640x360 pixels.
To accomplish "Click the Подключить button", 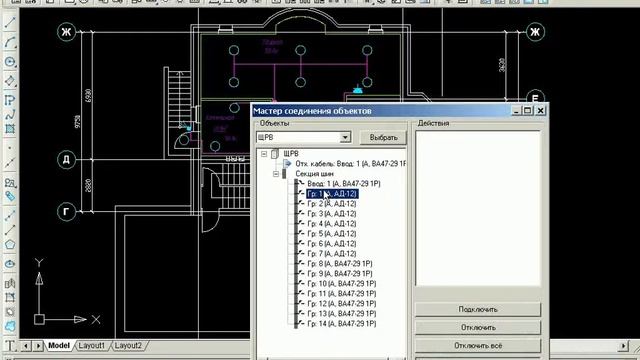I will pos(478,309).
